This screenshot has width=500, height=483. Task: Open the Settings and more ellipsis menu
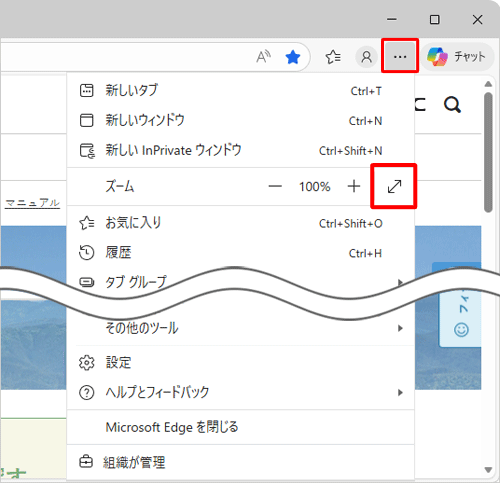pyautogui.click(x=400, y=56)
